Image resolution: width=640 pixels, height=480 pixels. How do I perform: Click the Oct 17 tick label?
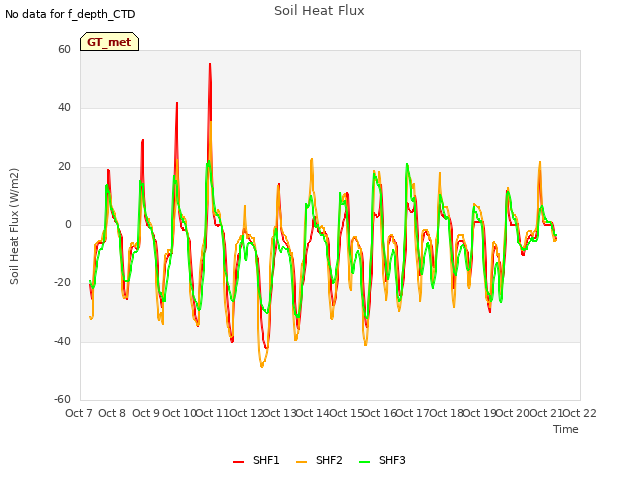pyautogui.click(x=413, y=413)
